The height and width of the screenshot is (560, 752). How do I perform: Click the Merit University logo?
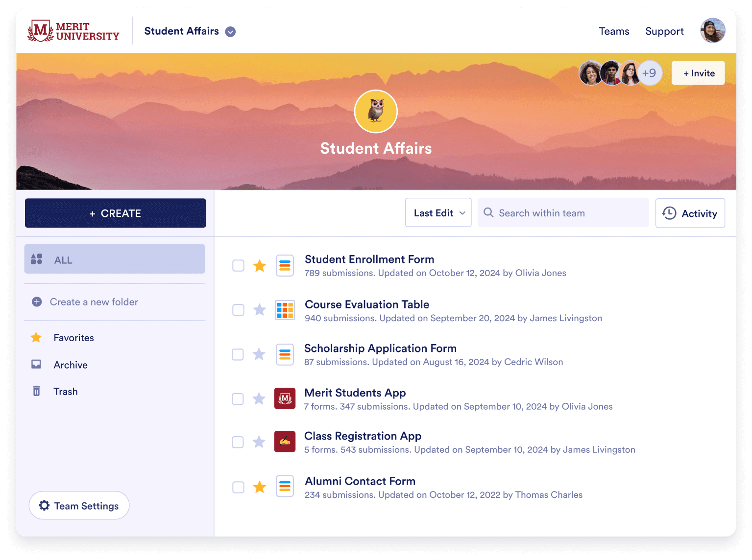(73, 31)
